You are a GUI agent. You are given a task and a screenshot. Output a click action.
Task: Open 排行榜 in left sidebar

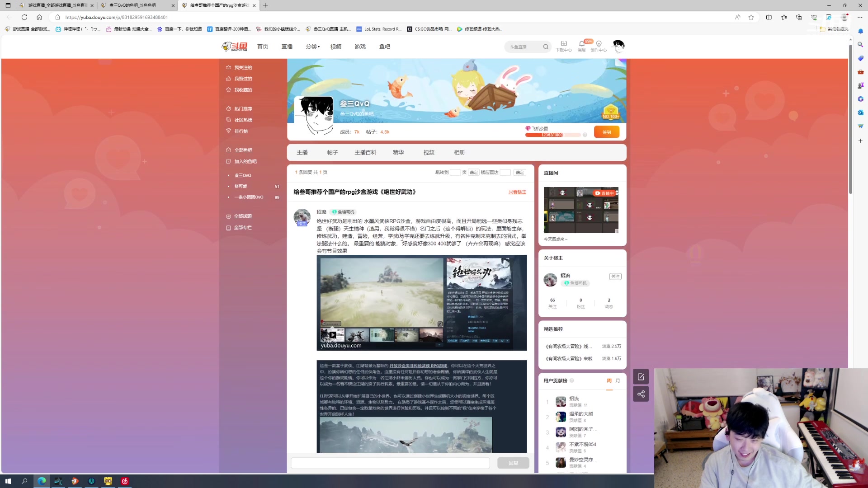click(241, 131)
